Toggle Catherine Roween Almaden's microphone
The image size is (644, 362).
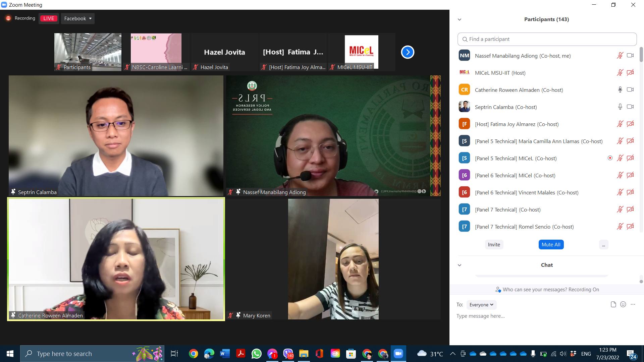(x=620, y=89)
